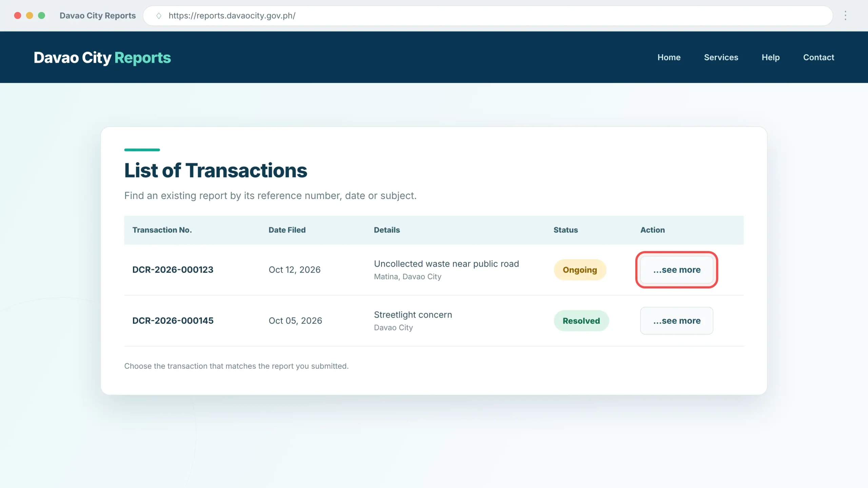Open the Contact navigation link
This screenshot has height=488, width=868.
(818, 57)
